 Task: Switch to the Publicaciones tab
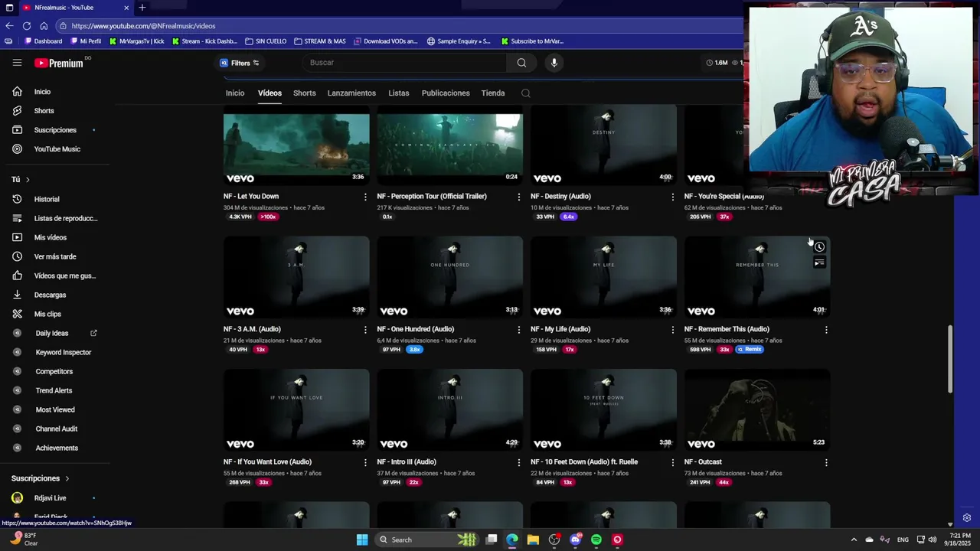[446, 93]
